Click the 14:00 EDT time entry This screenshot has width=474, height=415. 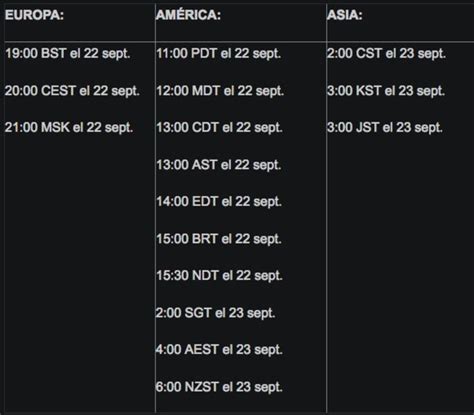point(219,202)
